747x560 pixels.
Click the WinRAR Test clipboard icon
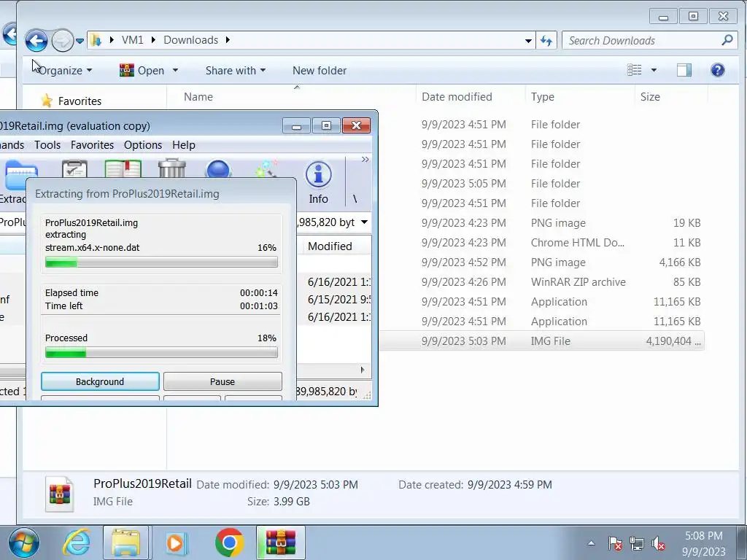74,168
